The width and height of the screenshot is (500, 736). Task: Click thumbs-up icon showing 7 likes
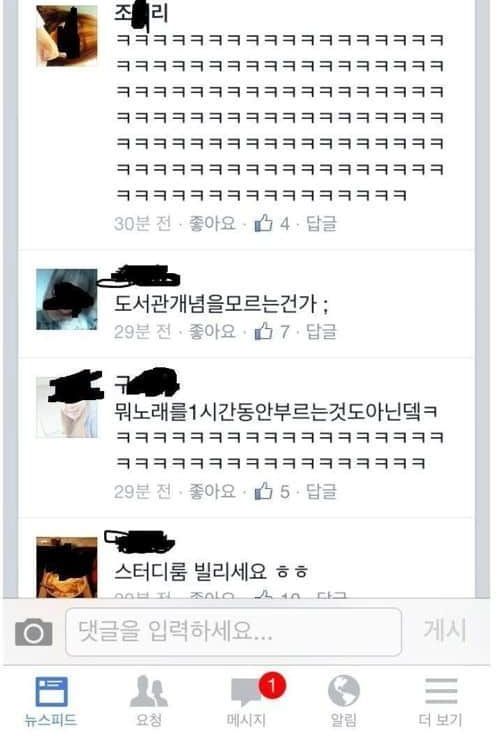click(x=263, y=331)
